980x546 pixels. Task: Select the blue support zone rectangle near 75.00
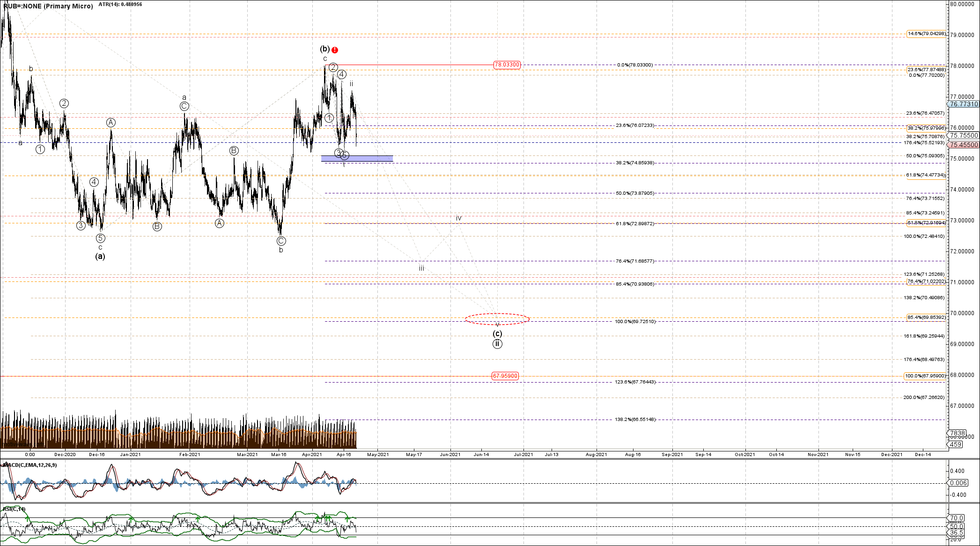357,159
